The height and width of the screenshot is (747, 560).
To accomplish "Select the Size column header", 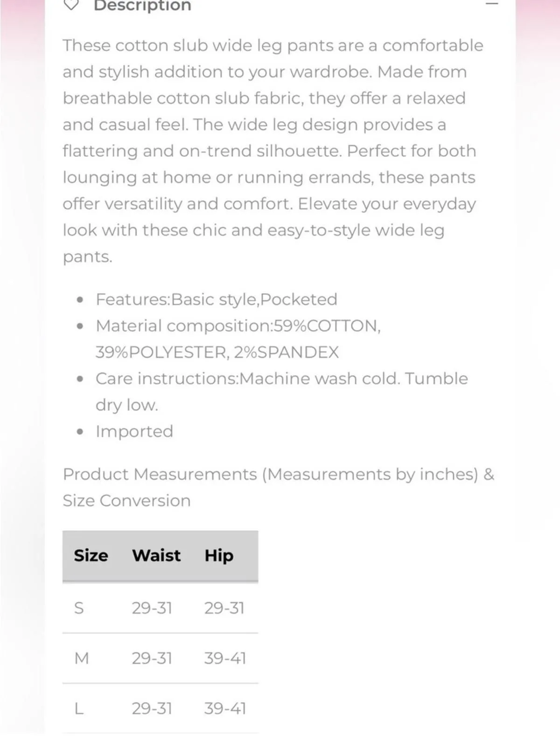I will (x=91, y=556).
